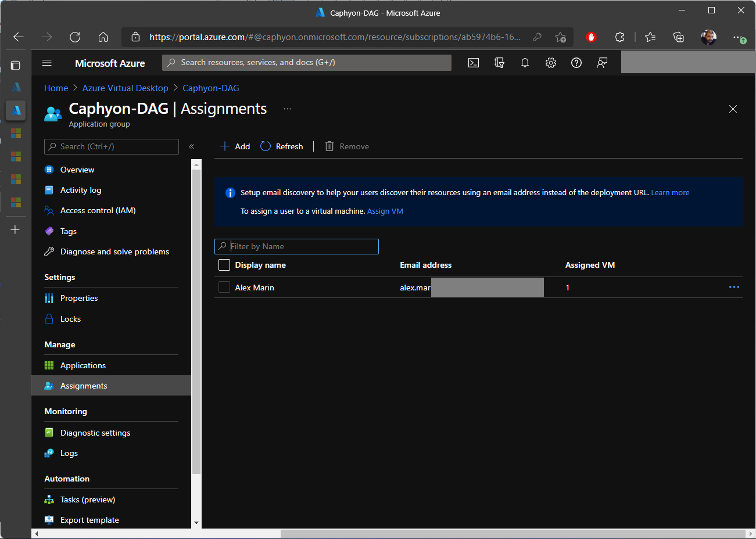The height and width of the screenshot is (539, 756).
Task: Sort by Assigned VM column header
Action: click(590, 265)
